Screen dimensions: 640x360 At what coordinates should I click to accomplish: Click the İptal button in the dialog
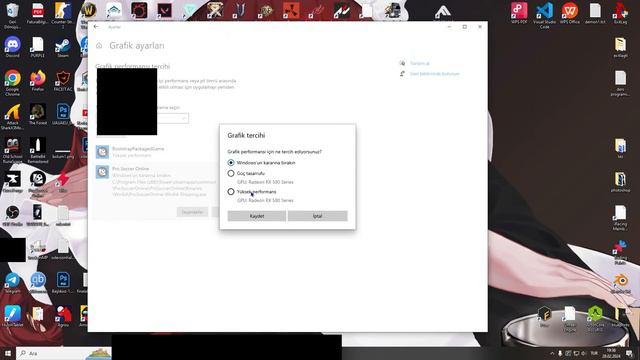318,216
